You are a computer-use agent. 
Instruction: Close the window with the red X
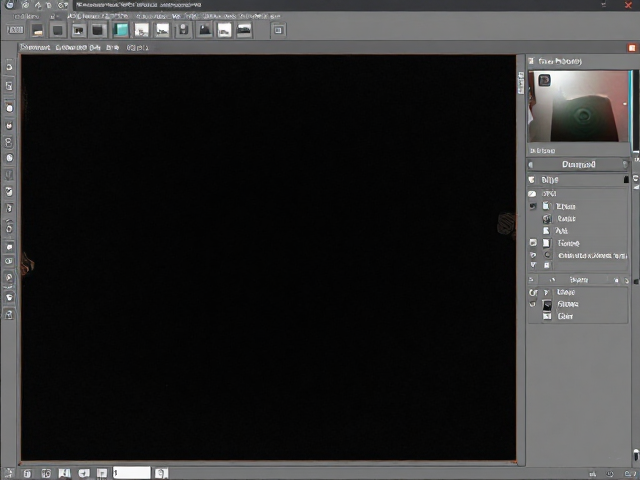[629, 5]
